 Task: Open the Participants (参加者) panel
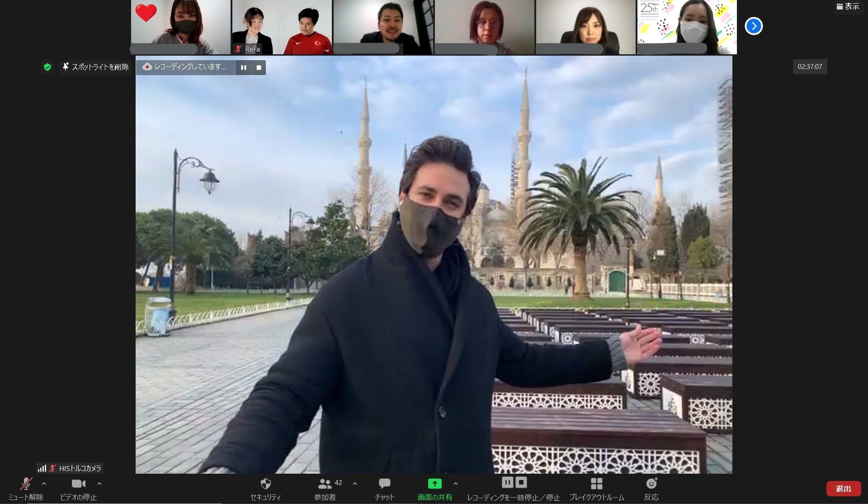tap(325, 489)
